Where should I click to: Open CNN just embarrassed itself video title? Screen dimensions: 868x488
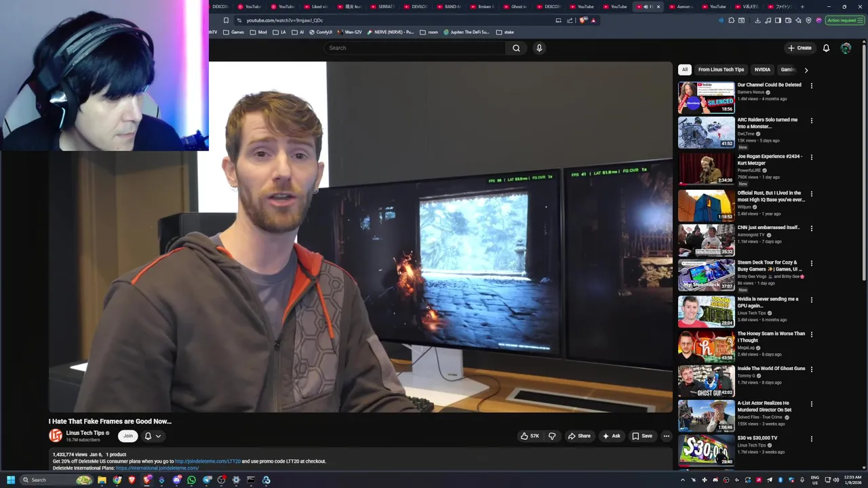pos(768,228)
